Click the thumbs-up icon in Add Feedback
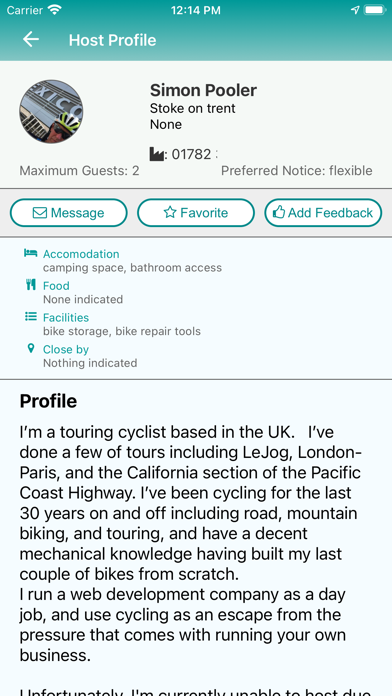Screen dimensions: 392x696 coord(278,213)
